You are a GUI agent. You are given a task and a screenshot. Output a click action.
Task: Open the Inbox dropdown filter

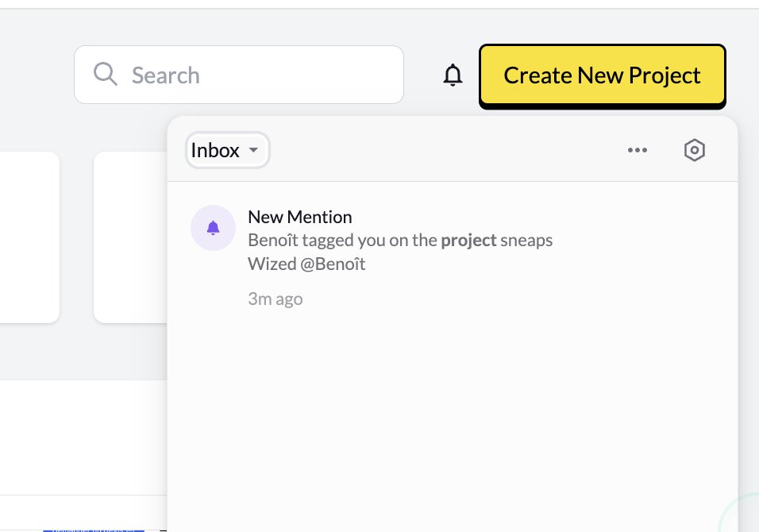click(x=227, y=150)
